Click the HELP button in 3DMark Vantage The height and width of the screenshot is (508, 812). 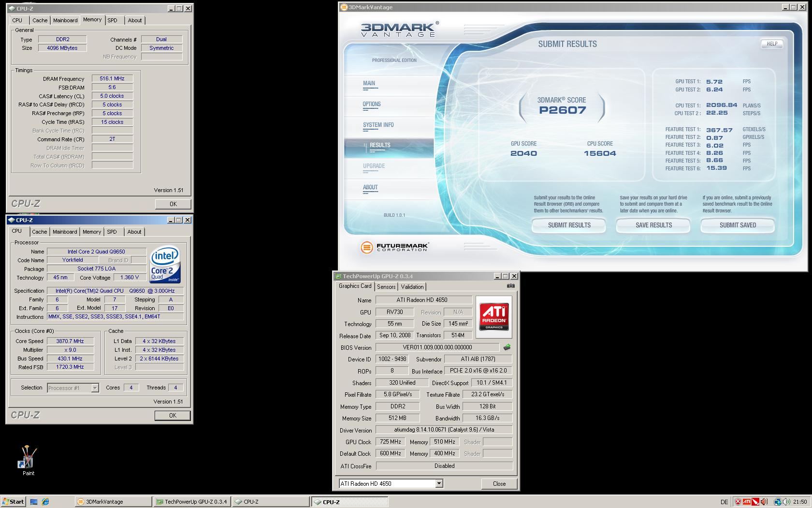point(772,44)
